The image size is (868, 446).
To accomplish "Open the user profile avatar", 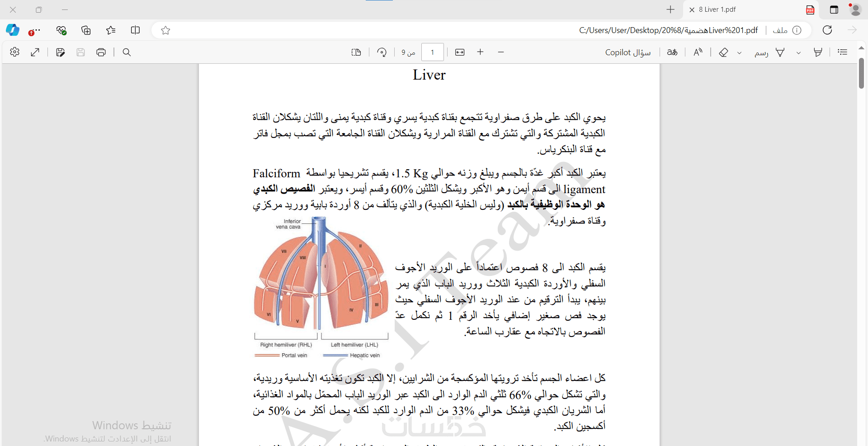I will coord(855,9).
